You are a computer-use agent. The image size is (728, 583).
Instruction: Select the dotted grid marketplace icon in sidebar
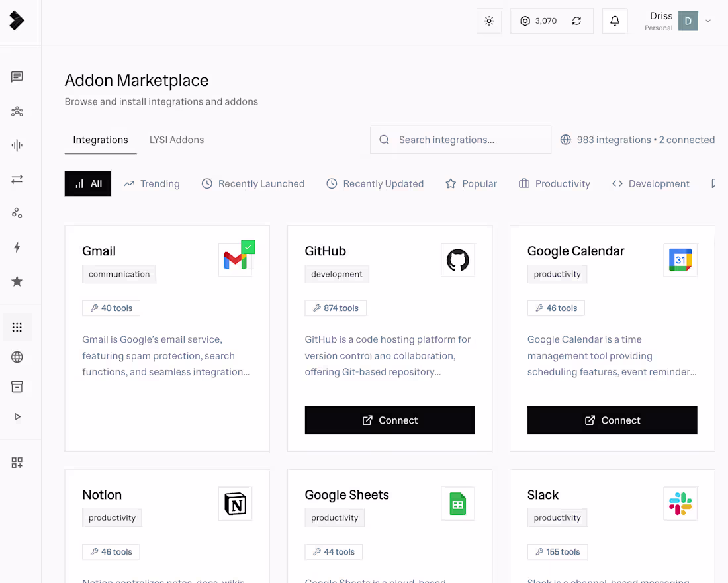17,328
